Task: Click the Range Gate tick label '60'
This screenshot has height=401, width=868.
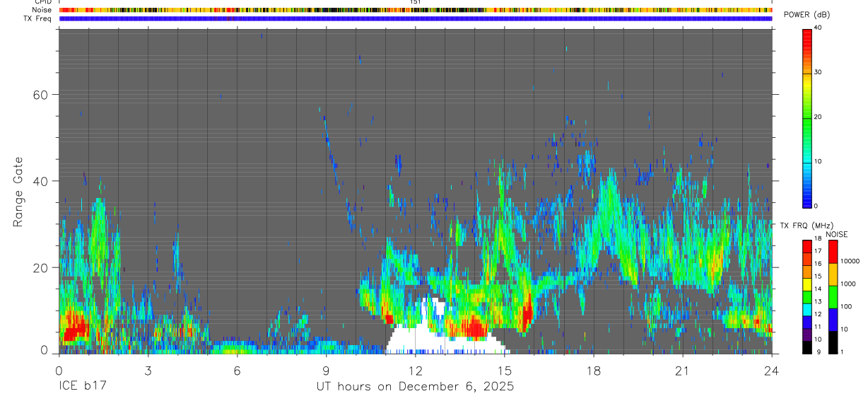Action: click(42, 95)
